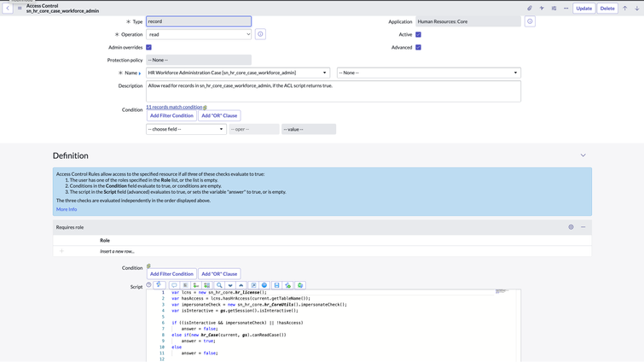
Task: Uncheck the Admin overrides checkbox
Action: (148, 47)
